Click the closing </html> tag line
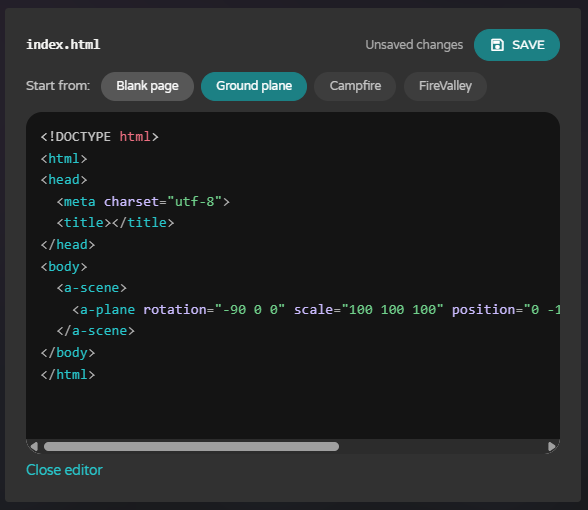This screenshot has width=588, height=510. point(68,375)
